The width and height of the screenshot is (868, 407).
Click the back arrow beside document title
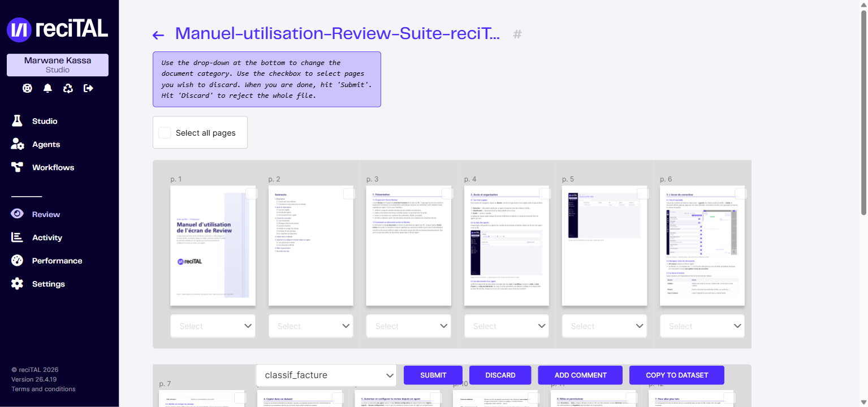(x=158, y=35)
